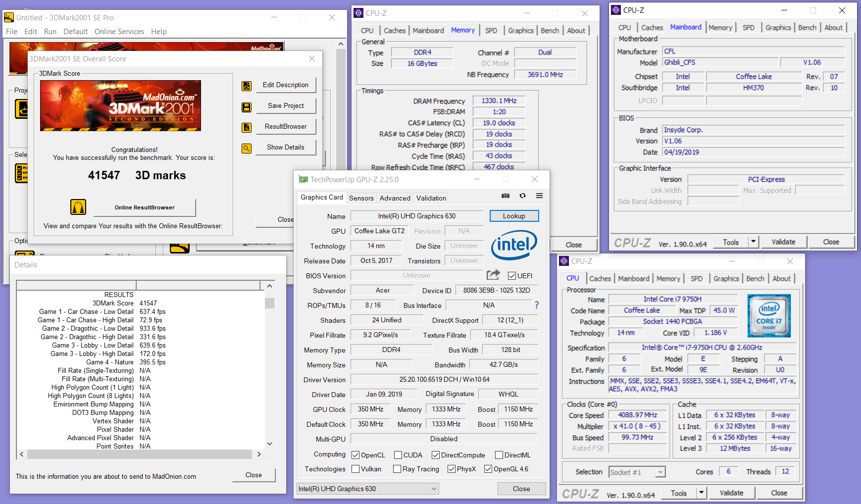This screenshot has height=504, width=861.
Task: Open the Help menu in 3DMark2001
Action: tap(159, 31)
